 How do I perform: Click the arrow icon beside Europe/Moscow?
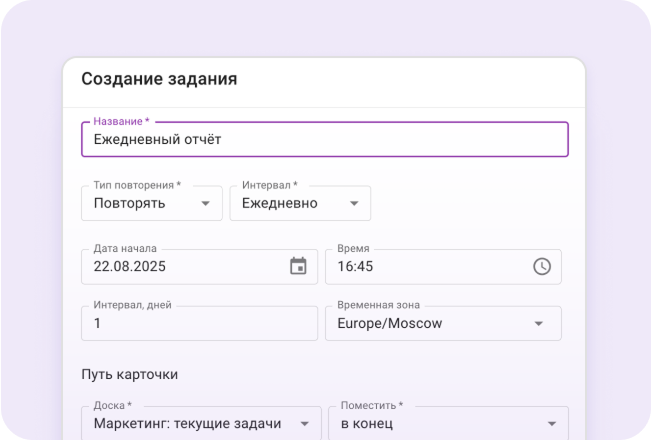[539, 323]
